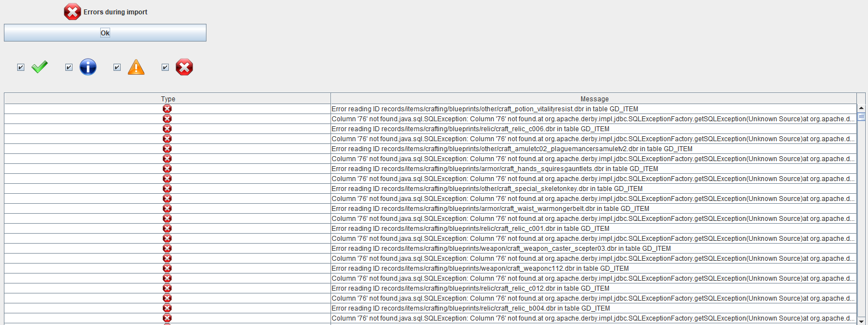Click the Type column header

click(x=168, y=99)
